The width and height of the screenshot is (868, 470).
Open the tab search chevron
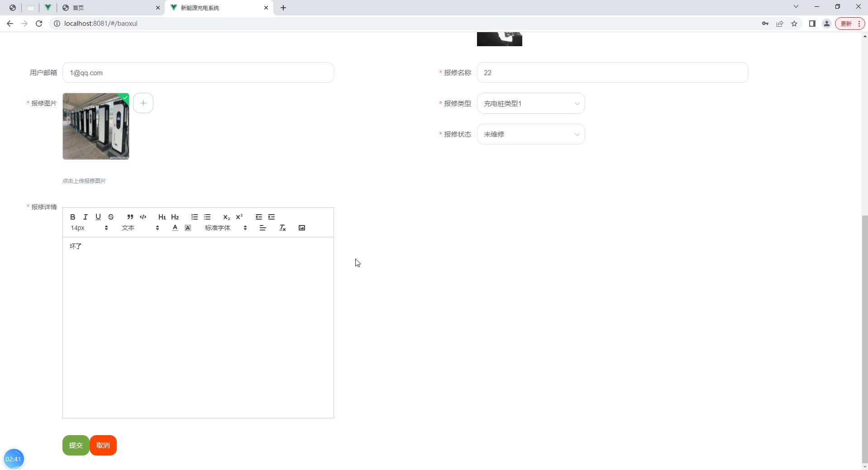(x=796, y=6)
